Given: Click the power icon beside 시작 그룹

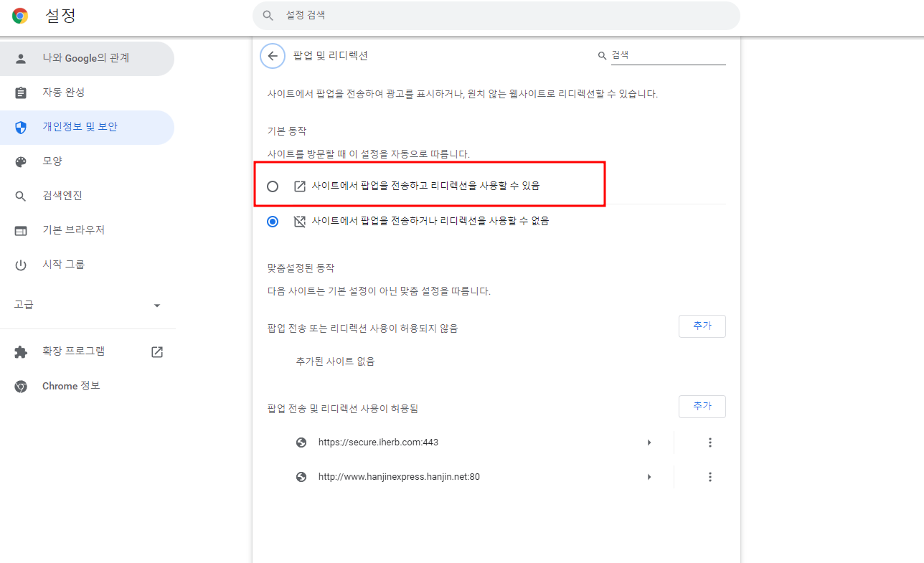Looking at the screenshot, I should (x=21, y=265).
